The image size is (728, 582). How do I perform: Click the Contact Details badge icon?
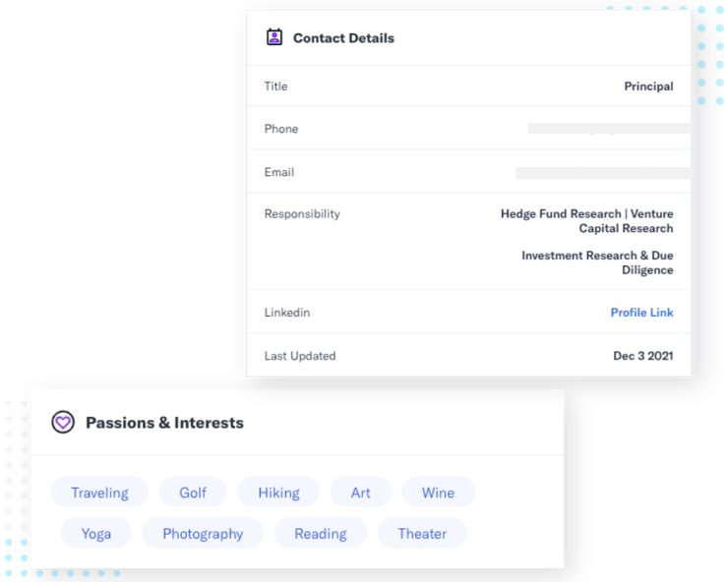(273, 37)
